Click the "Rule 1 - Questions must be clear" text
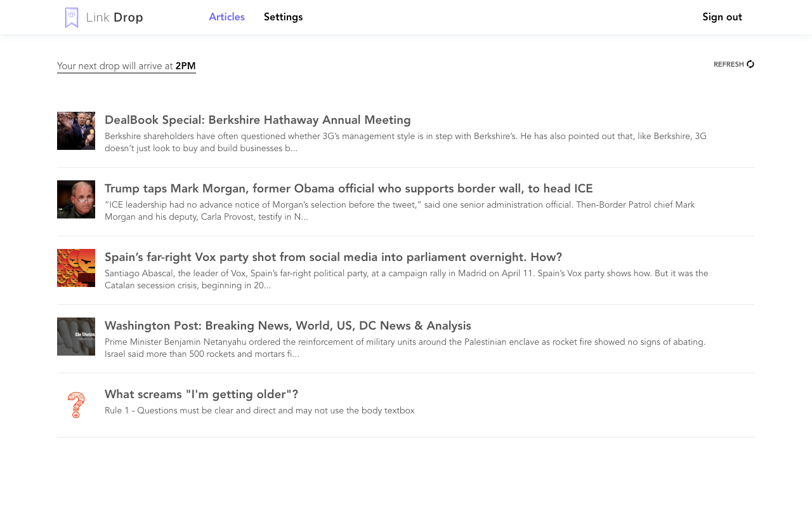This screenshot has width=812, height=508. click(259, 411)
